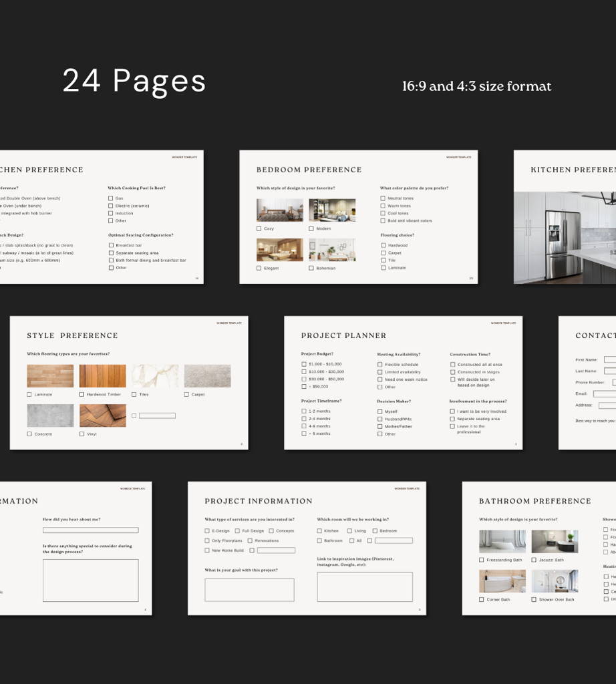Click the '16:9 and 4:3 size format' text

click(x=476, y=86)
